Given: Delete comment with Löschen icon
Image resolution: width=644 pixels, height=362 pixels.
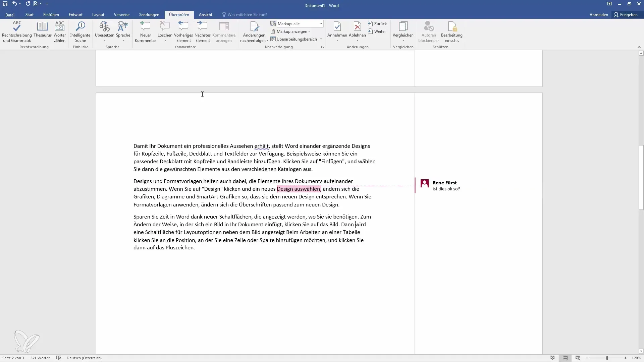Looking at the screenshot, I should pos(165,27).
